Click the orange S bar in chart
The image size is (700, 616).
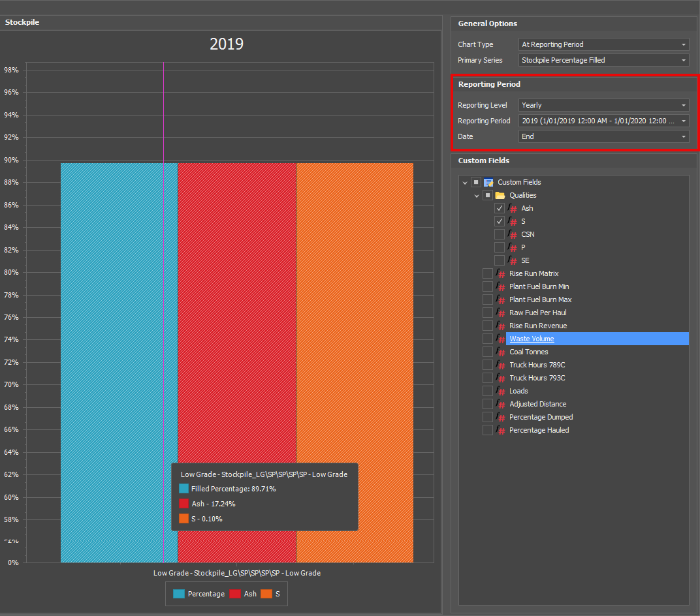pos(355,294)
